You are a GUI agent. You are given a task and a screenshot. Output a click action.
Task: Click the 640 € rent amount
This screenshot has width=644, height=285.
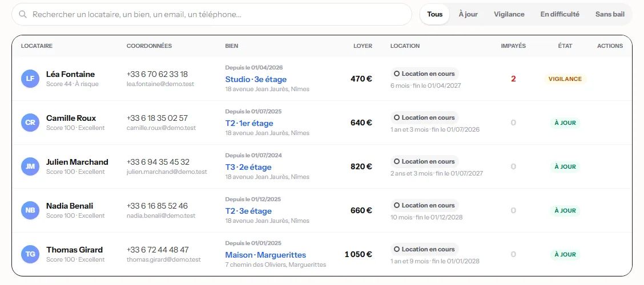click(x=361, y=123)
